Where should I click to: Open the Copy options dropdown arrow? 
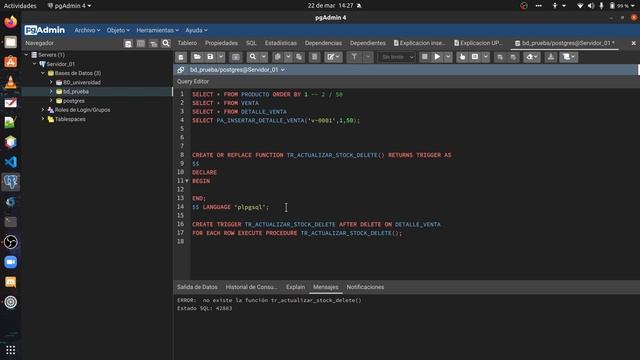[288, 57]
